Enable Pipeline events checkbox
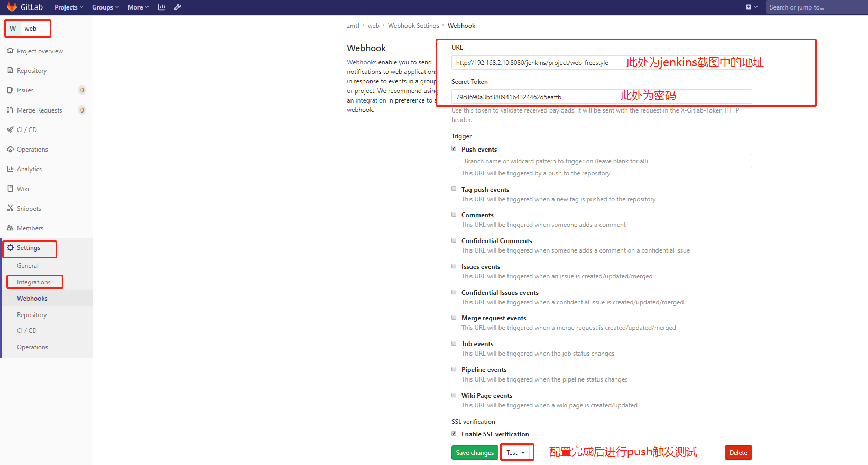 coord(454,369)
